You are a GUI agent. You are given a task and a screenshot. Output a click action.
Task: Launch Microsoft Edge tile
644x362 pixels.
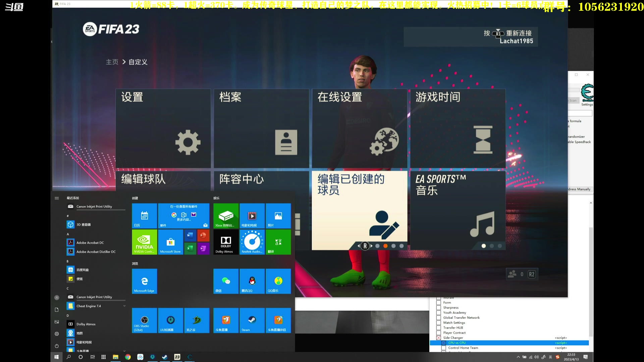(144, 281)
